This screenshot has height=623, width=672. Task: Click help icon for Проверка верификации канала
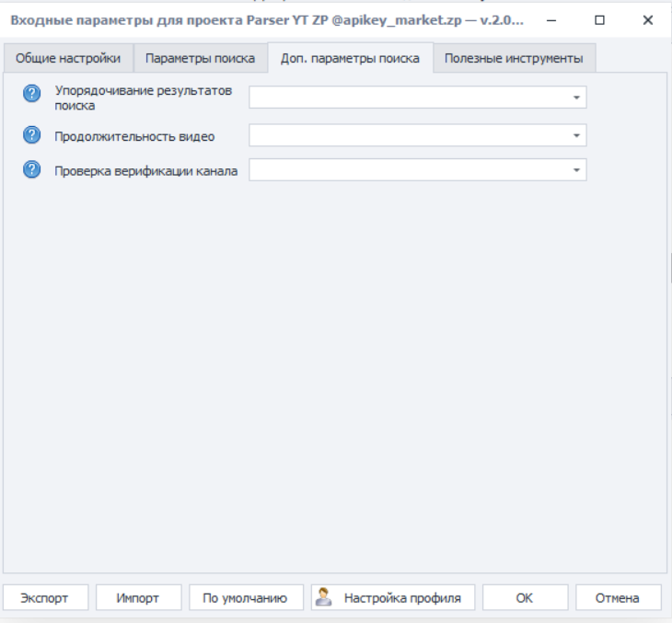pyautogui.click(x=30, y=170)
